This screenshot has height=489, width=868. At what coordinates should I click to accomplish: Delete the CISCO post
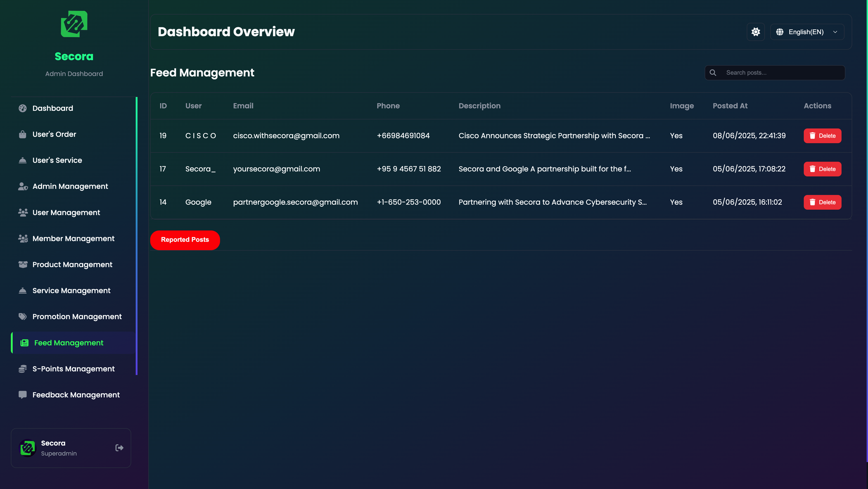pos(822,136)
